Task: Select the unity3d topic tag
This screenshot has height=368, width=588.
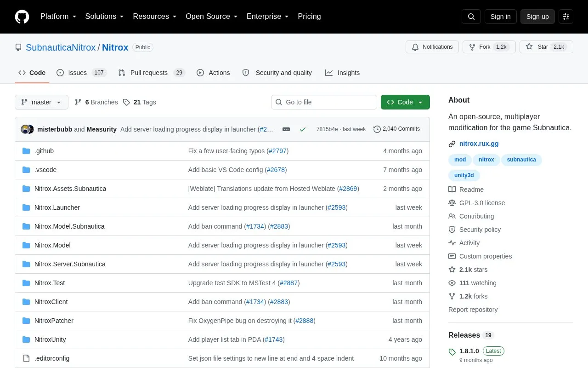Action: (x=464, y=175)
